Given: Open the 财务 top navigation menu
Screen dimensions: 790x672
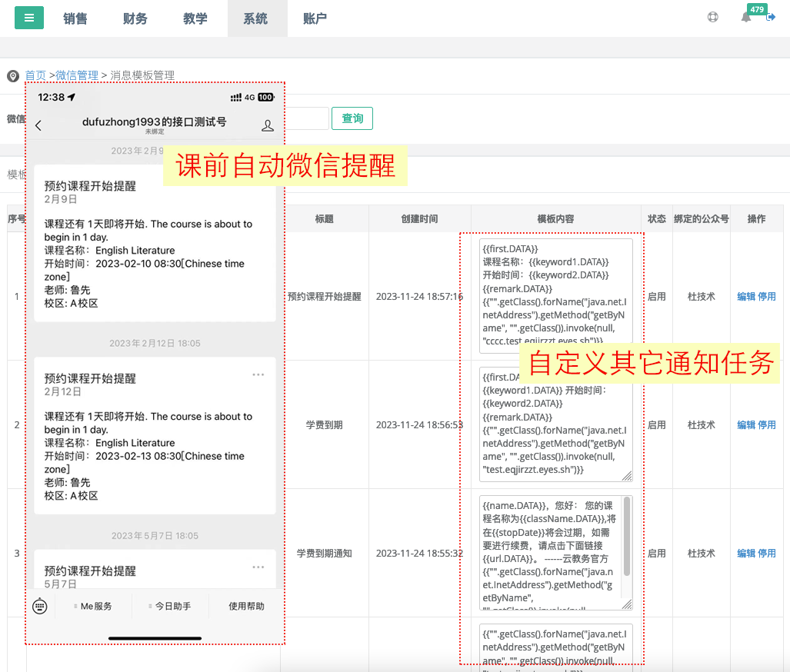Looking at the screenshot, I should [135, 18].
